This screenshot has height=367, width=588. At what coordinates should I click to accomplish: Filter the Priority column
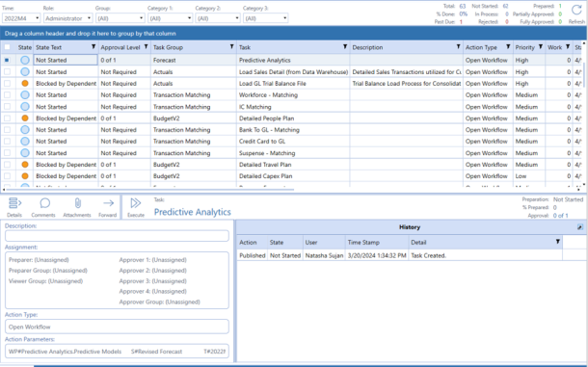point(541,47)
